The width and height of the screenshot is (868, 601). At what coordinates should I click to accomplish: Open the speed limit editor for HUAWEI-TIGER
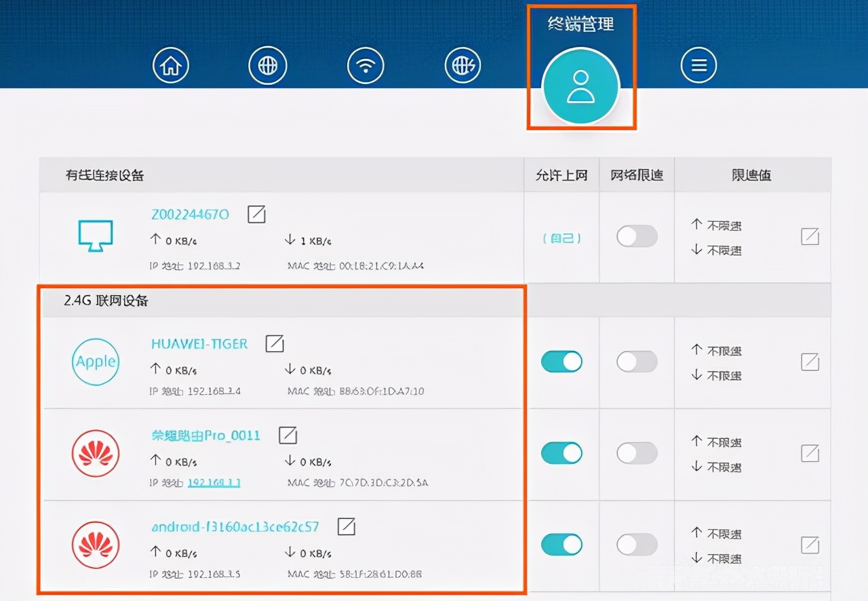pos(811,362)
